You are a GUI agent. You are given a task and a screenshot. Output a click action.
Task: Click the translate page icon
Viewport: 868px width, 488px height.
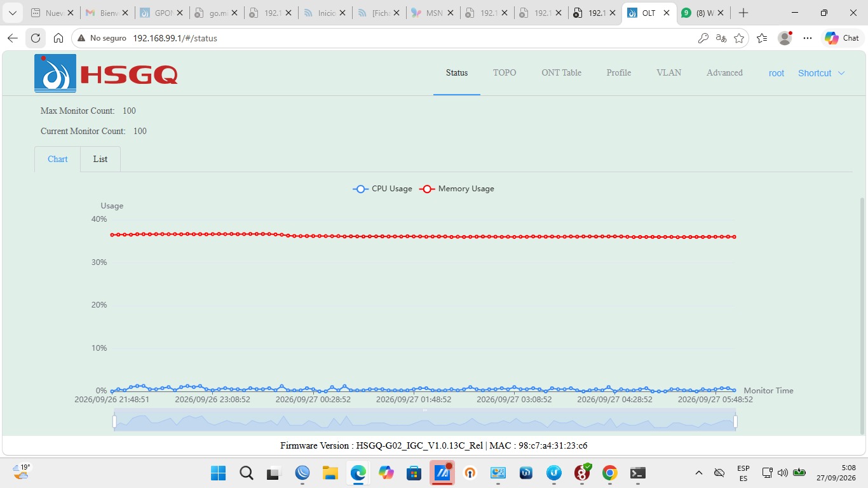(x=721, y=38)
